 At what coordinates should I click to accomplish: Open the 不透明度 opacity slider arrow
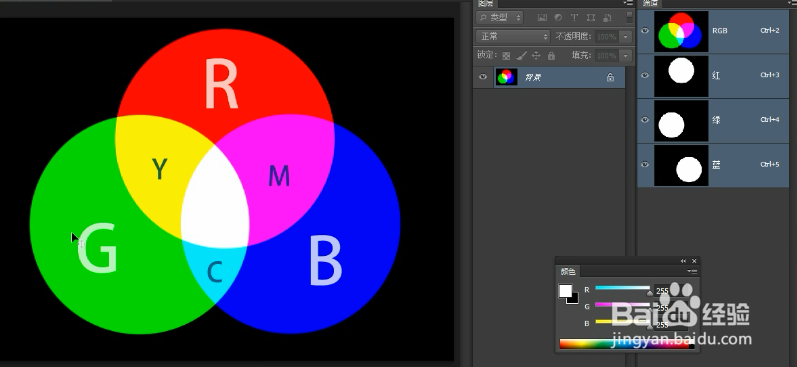(626, 37)
